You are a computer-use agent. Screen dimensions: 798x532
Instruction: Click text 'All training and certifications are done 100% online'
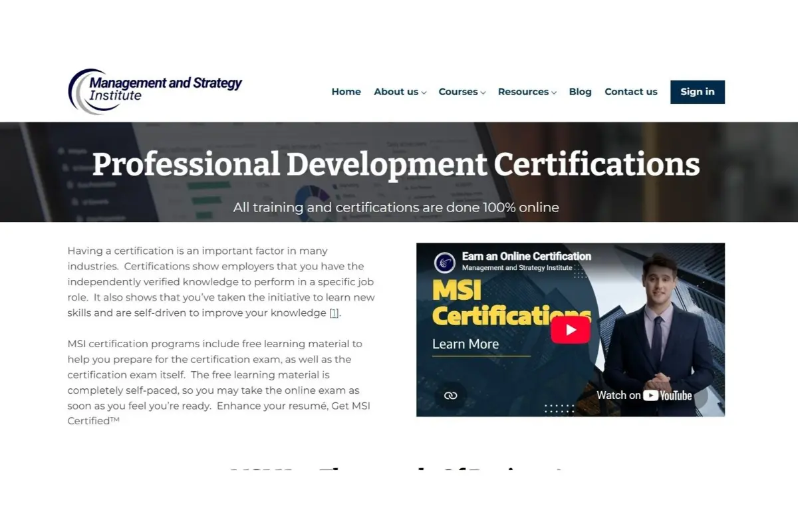pos(396,207)
